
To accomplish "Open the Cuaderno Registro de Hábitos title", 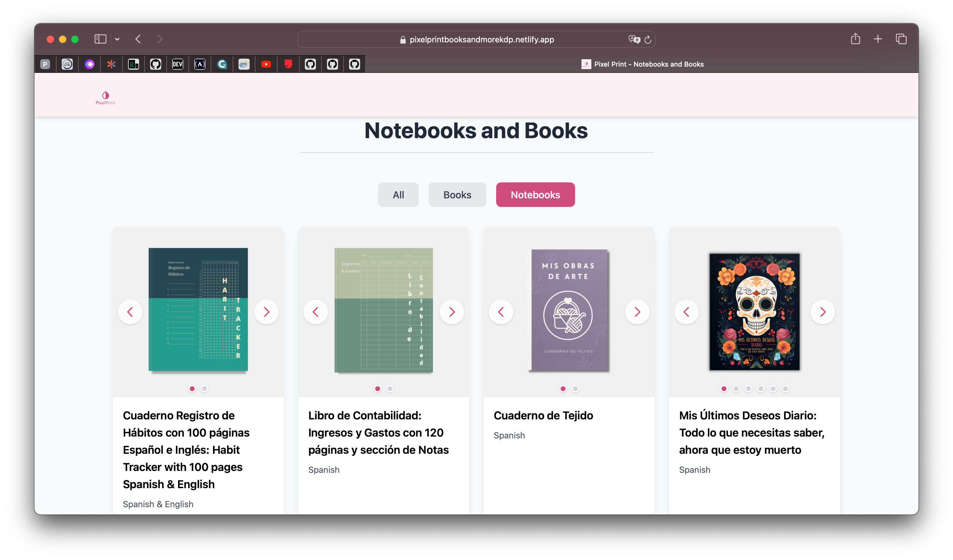I will click(186, 450).
